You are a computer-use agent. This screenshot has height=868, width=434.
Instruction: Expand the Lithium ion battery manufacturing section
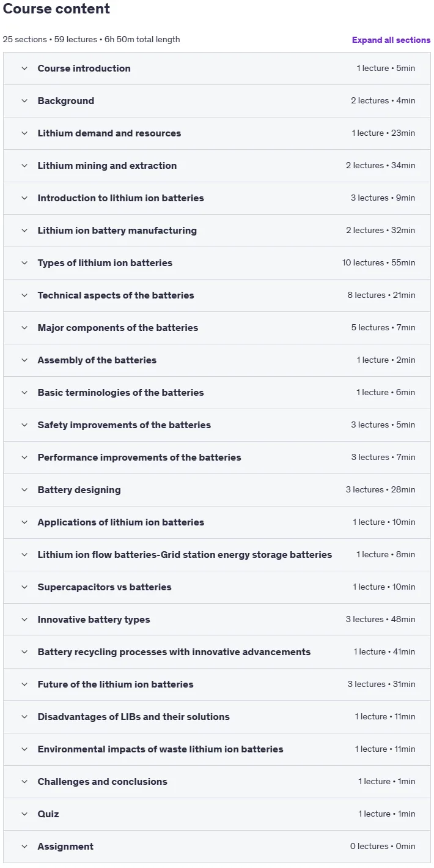(217, 231)
